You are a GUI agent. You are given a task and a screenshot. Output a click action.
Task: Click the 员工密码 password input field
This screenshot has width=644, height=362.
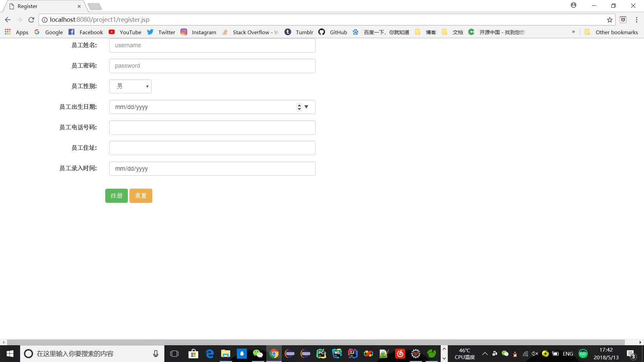pyautogui.click(x=213, y=65)
